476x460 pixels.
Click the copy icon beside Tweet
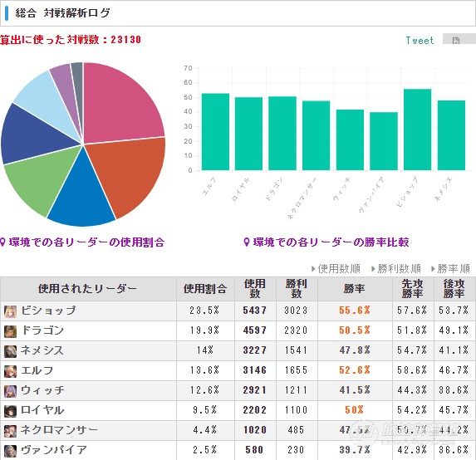[x=456, y=40]
